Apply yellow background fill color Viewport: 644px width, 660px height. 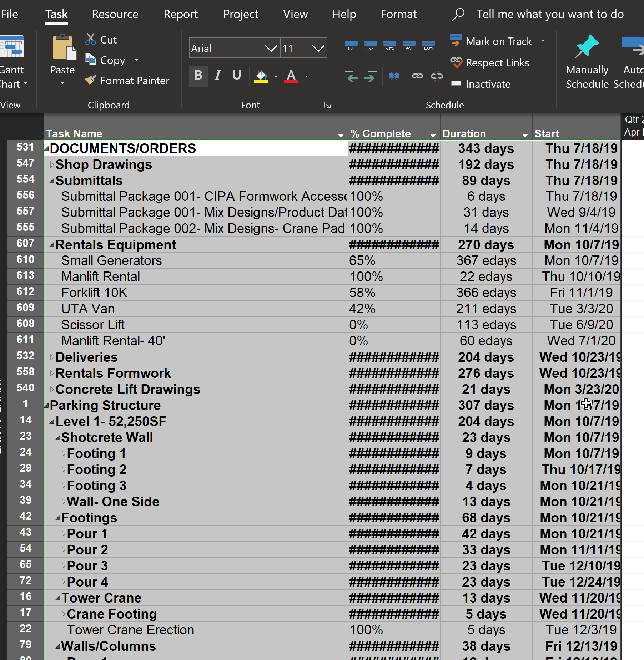261,76
